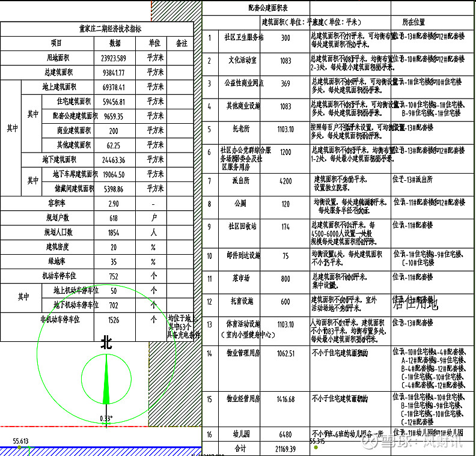476x456 pixels.
Task: Select the 数据 column header
Action: (115, 43)
